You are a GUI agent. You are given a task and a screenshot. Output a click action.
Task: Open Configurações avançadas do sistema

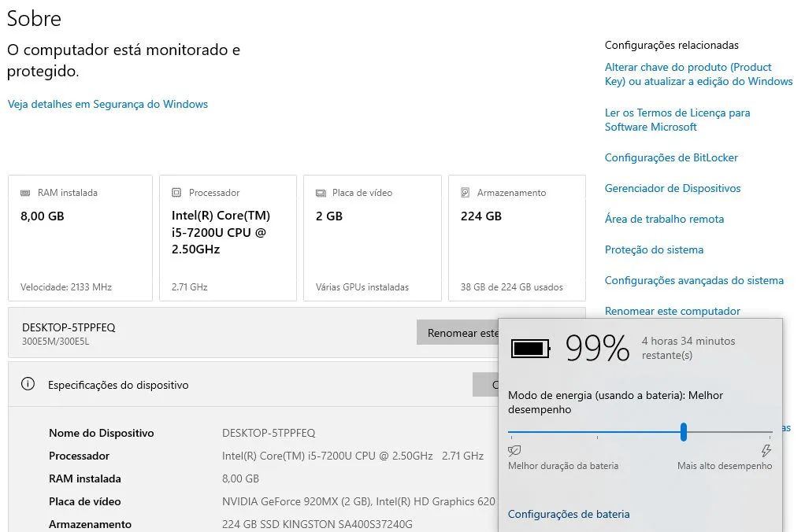click(694, 281)
